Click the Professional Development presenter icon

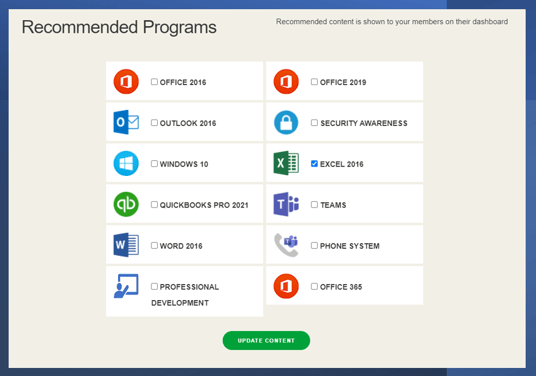tap(126, 286)
